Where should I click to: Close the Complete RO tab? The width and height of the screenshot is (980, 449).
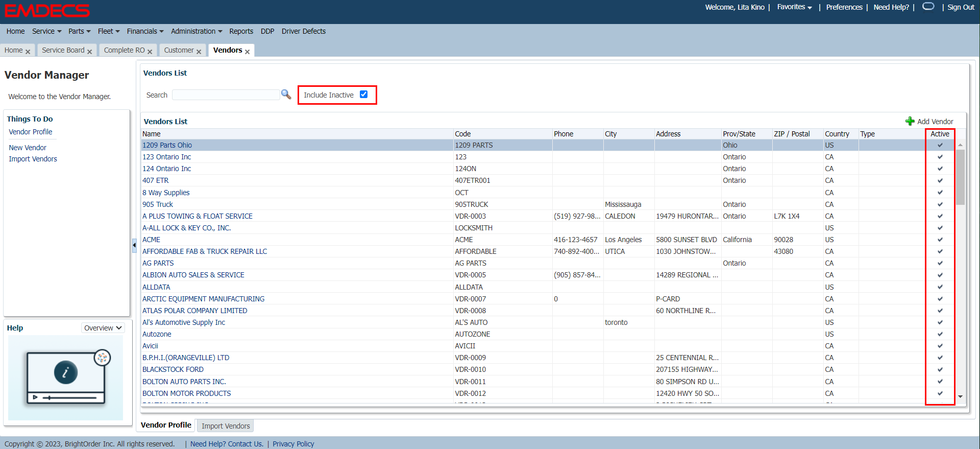click(x=150, y=52)
